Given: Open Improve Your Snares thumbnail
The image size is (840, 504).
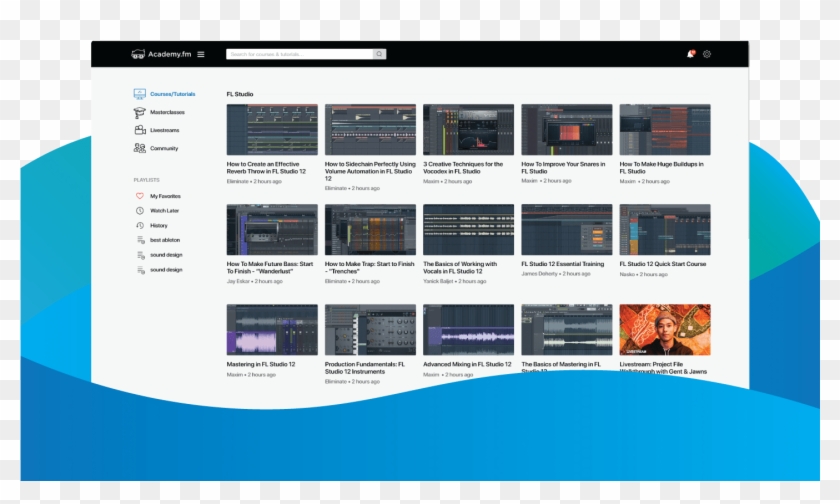Looking at the screenshot, I should pos(567,130).
